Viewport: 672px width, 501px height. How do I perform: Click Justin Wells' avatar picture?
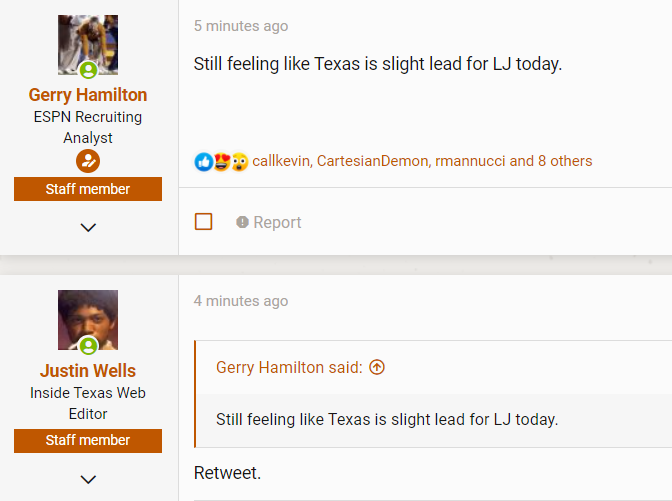point(88,318)
